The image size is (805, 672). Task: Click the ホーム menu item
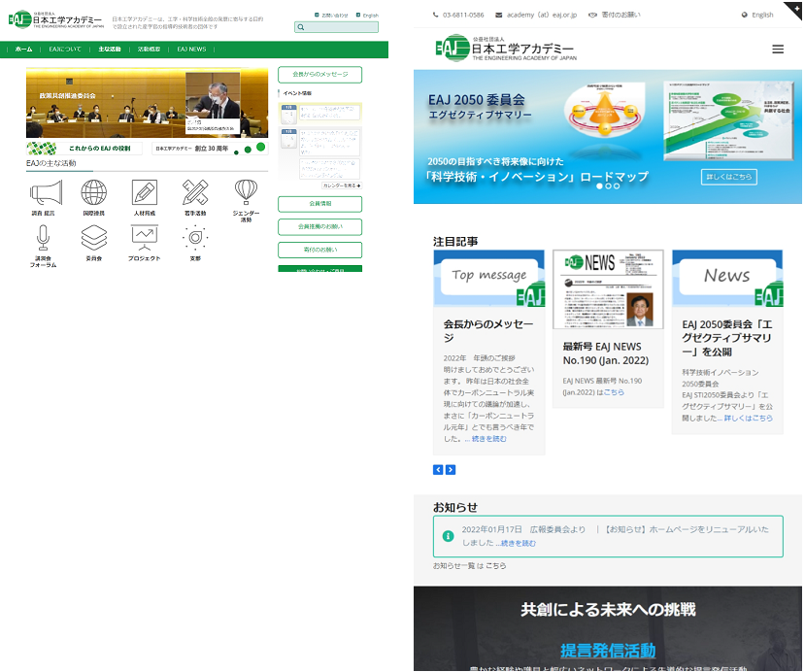tap(23, 50)
